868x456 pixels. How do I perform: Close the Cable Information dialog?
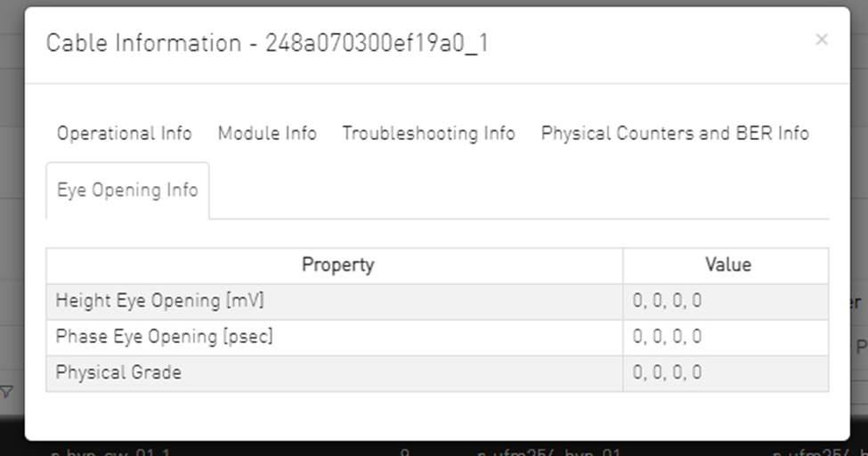[x=821, y=39]
